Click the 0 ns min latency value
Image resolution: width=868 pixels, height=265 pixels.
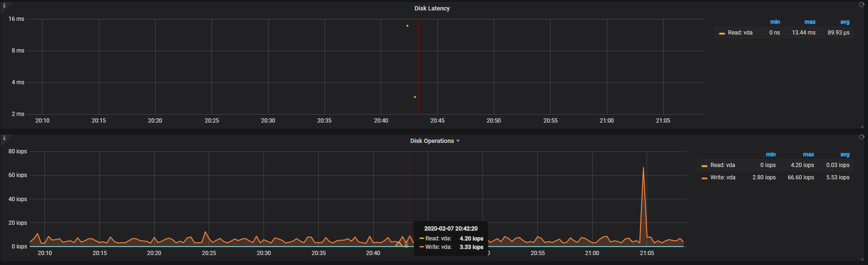tap(774, 33)
